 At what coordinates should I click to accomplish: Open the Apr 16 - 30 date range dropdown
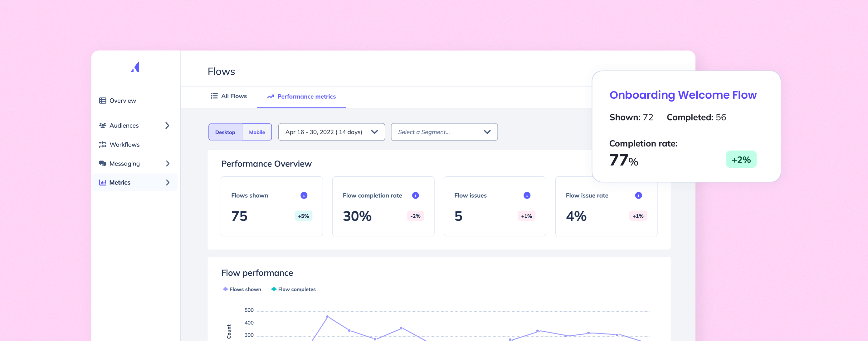(331, 132)
